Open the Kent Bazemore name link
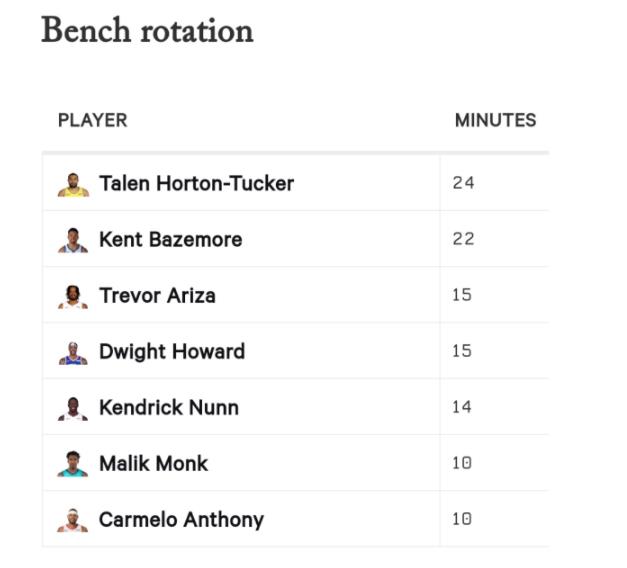 click(x=170, y=240)
